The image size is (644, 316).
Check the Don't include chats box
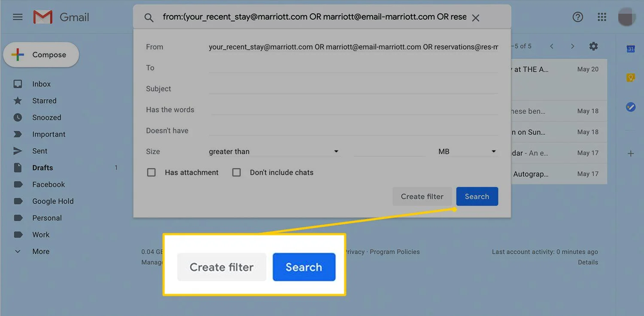point(237,172)
